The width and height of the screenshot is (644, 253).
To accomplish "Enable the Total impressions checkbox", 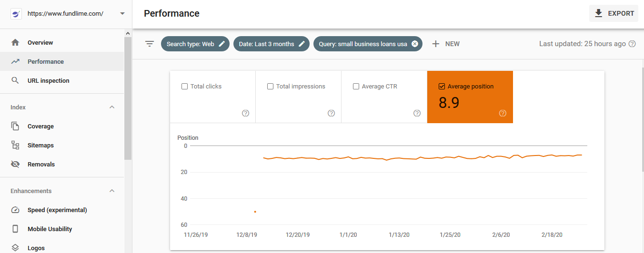I will [x=270, y=87].
